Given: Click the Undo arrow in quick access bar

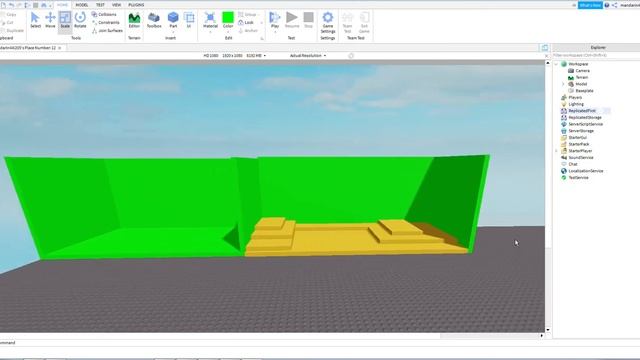Looking at the screenshot, I should coord(11,5).
